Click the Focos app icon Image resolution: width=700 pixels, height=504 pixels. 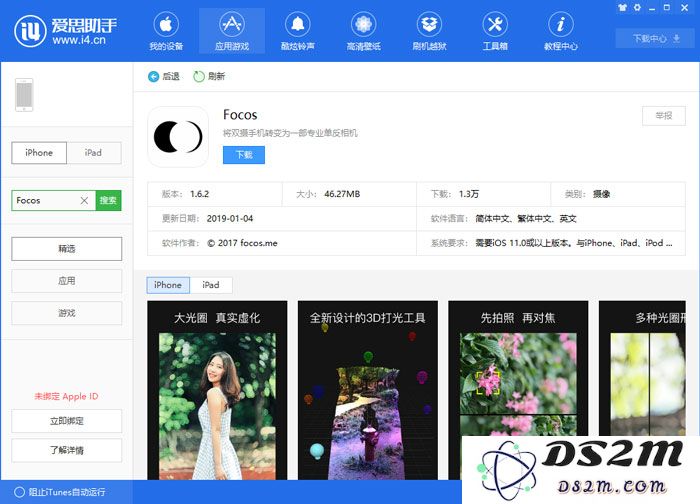tap(178, 137)
